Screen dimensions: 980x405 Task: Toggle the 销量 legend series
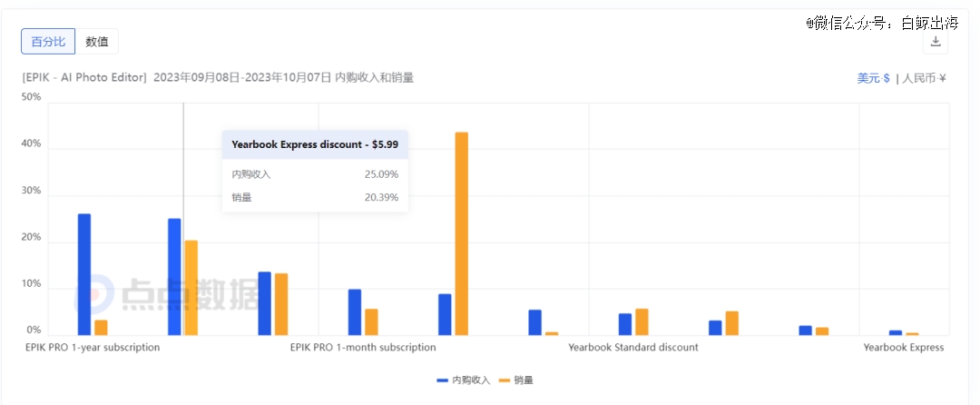[x=515, y=380]
